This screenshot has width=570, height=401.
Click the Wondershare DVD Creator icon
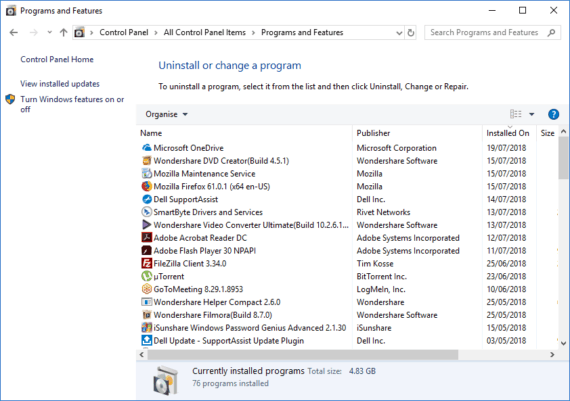pyautogui.click(x=146, y=161)
